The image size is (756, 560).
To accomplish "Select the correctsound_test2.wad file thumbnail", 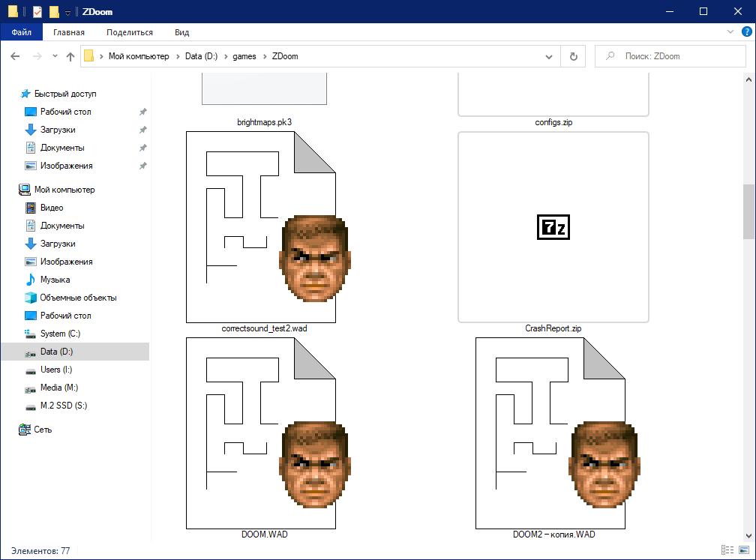I will 268,227.
